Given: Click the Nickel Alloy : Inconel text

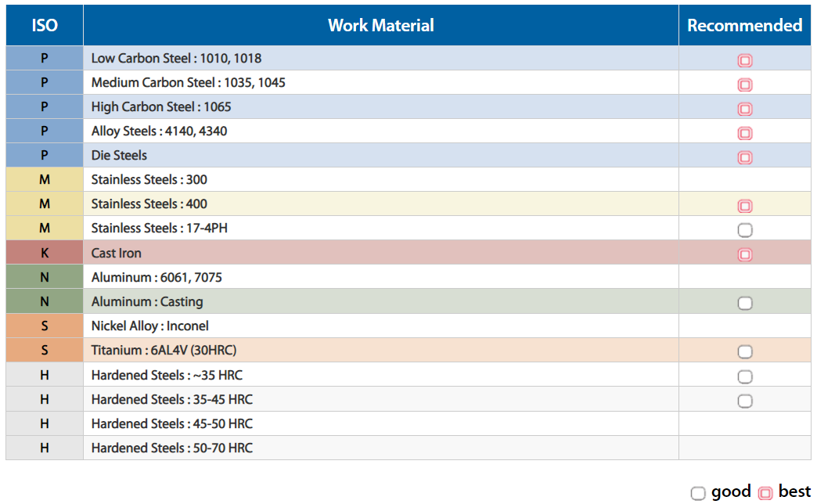Looking at the screenshot, I should tap(149, 326).
